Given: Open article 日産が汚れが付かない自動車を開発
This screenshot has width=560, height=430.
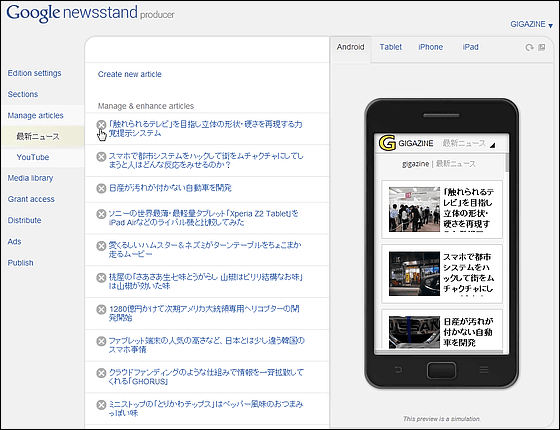Looking at the screenshot, I should 170,188.
